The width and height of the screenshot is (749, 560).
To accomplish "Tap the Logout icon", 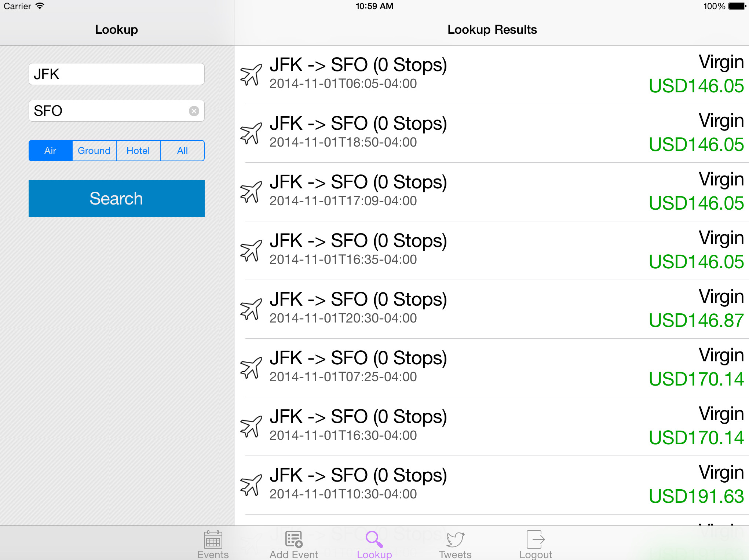I will [536, 544].
